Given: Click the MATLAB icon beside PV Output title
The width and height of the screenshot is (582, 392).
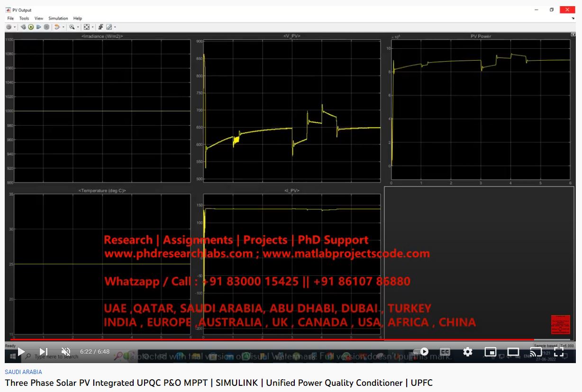Looking at the screenshot, I should pos(9,10).
